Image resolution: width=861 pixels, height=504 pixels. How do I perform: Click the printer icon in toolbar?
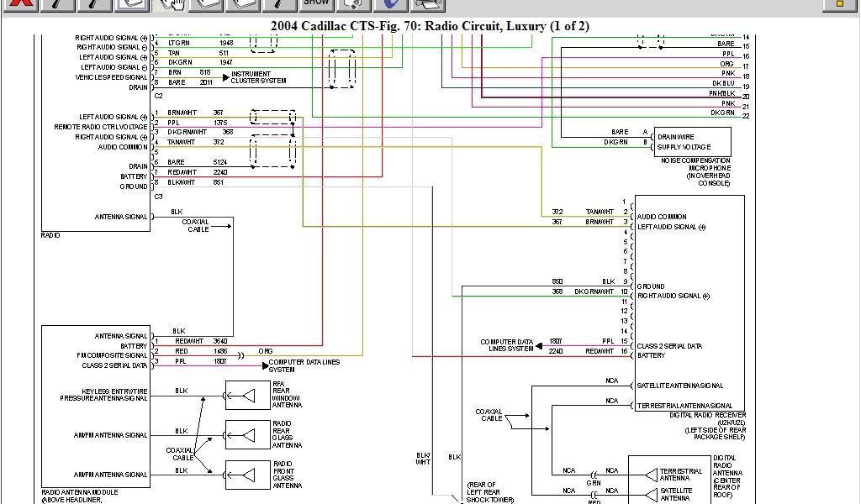click(x=429, y=4)
